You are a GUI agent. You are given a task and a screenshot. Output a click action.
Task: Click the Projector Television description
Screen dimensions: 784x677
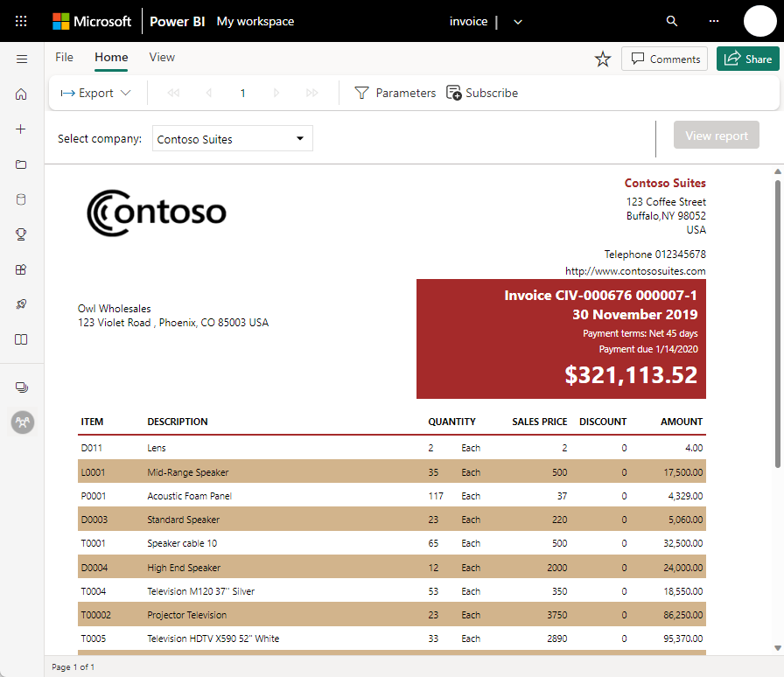point(187,615)
